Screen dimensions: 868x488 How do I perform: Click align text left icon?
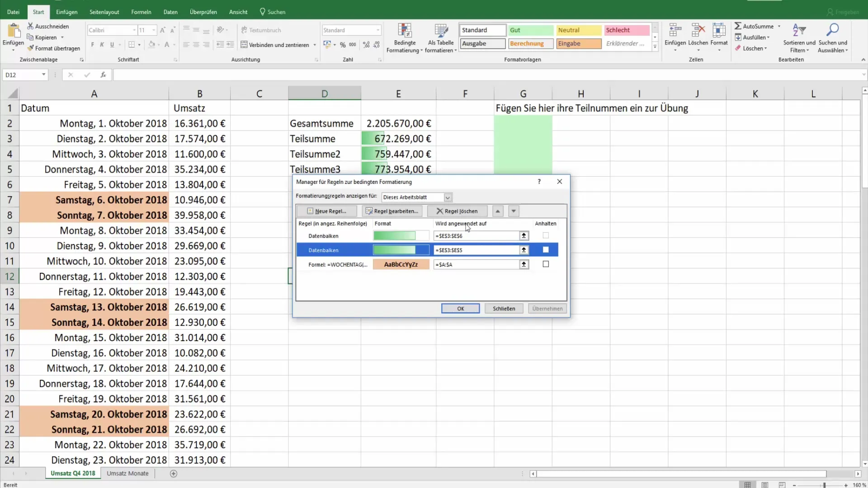[x=186, y=45]
